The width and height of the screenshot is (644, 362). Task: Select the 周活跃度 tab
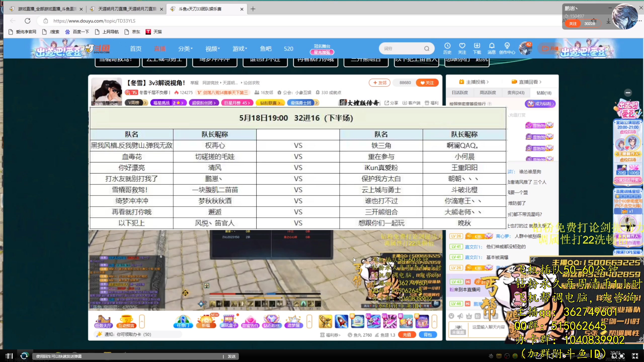488,93
